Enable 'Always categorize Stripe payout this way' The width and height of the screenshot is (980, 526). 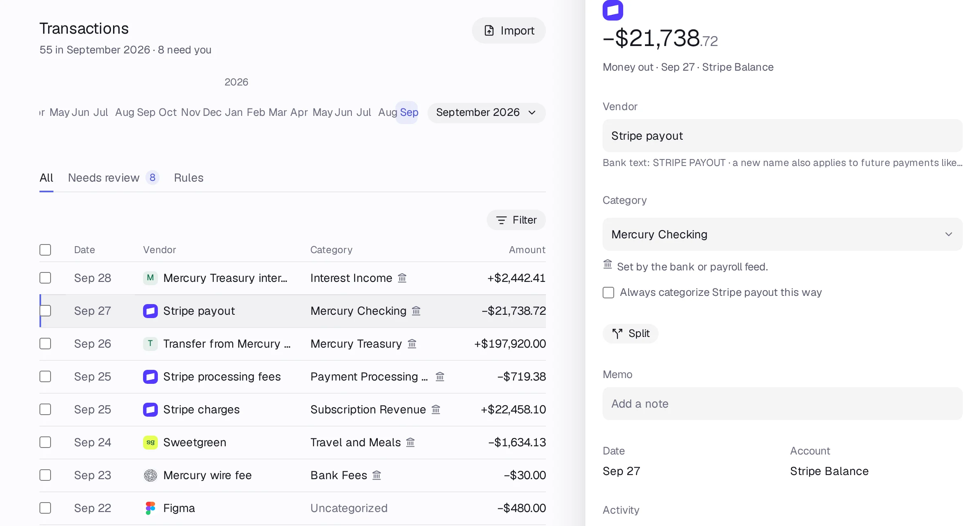coord(608,293)
